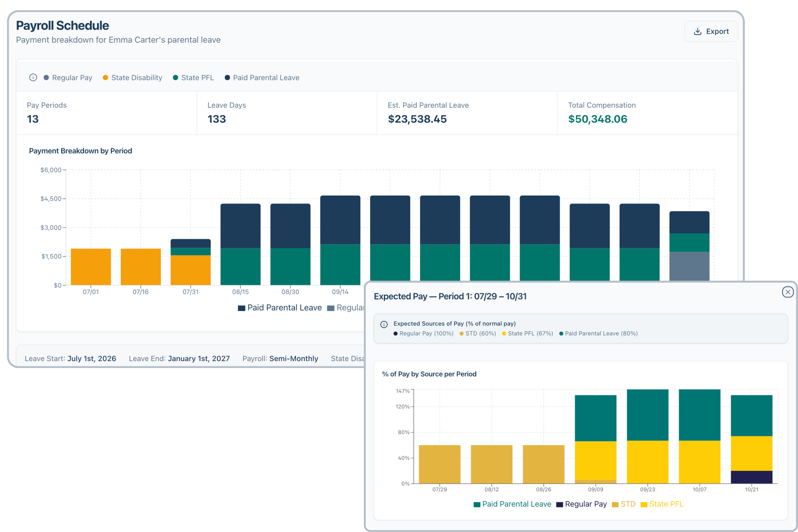The image size is (798, 532).
Task: Click the $23,538.45 Est. Paid Parental Leave value
Action: tap(417, 119)
